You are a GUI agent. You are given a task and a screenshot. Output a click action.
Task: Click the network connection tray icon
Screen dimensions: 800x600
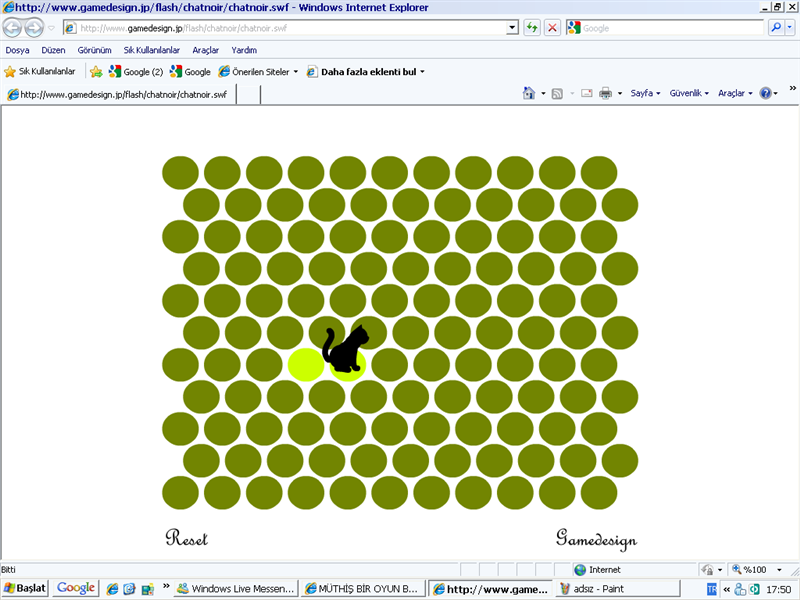(740, 589)
